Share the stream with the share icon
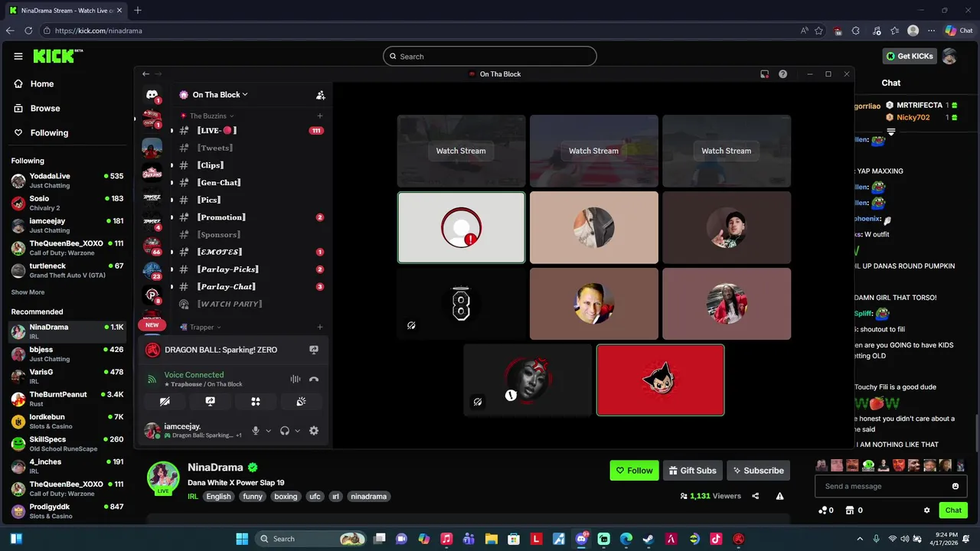Viewport: 980px width, 551px height. (756, 496)
